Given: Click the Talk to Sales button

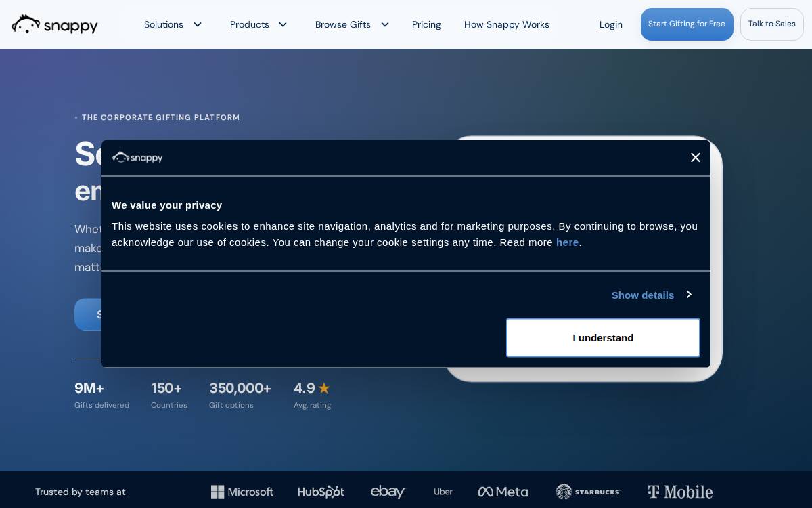Looking at the screenshot, I should (772, 24).
